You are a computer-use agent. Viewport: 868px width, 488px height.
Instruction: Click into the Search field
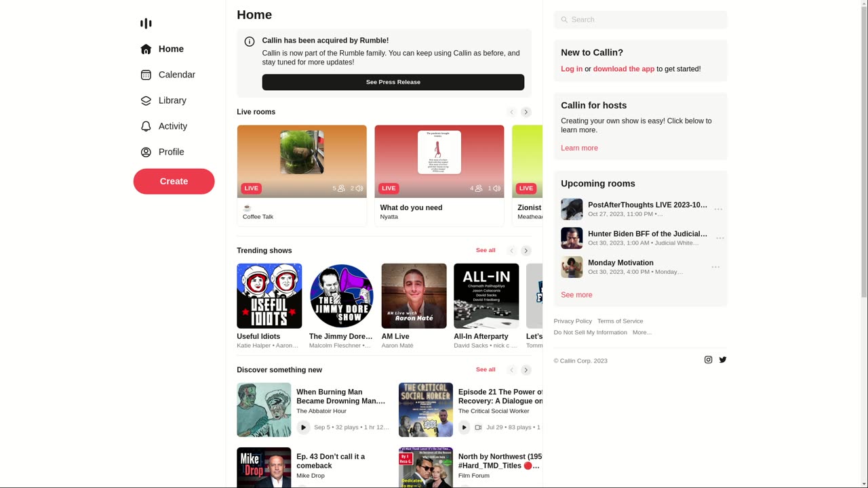[x=640, y=20]
